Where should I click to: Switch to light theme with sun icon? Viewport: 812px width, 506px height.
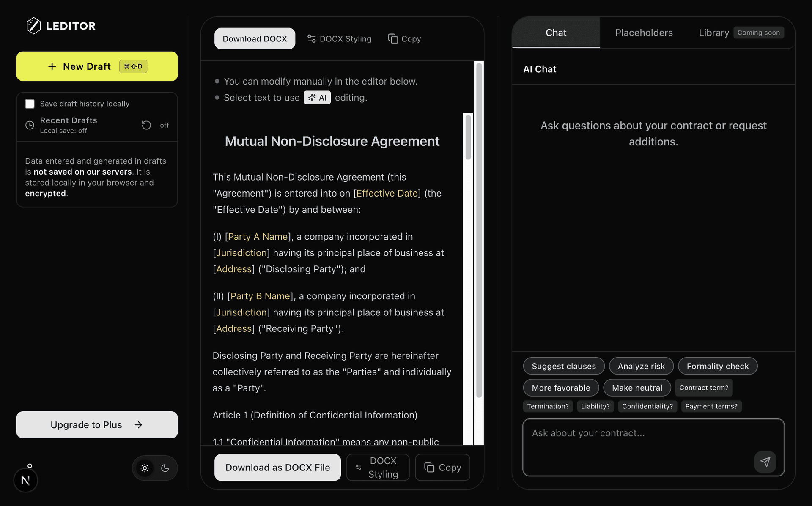point(145,468)
